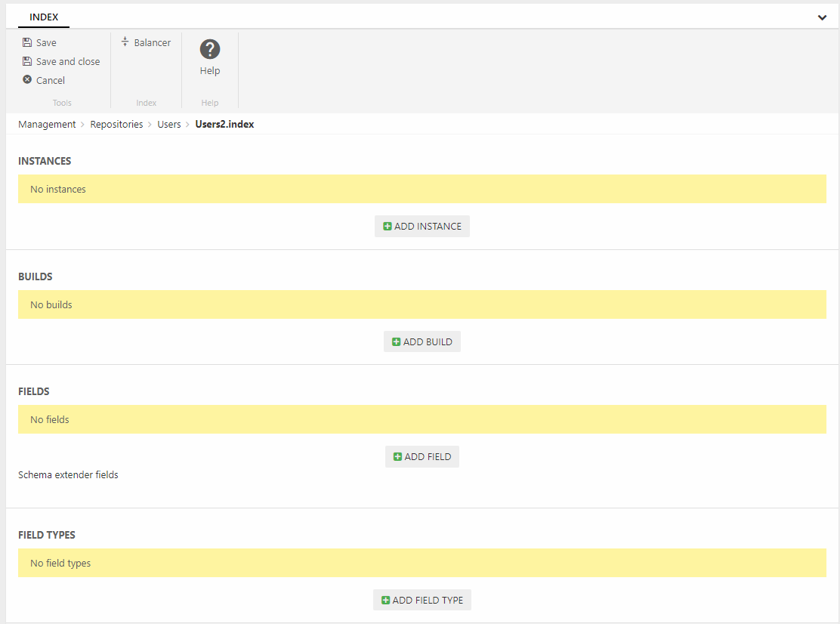
Task: Click the yellow No instances notice
Action: coord(422,189)
